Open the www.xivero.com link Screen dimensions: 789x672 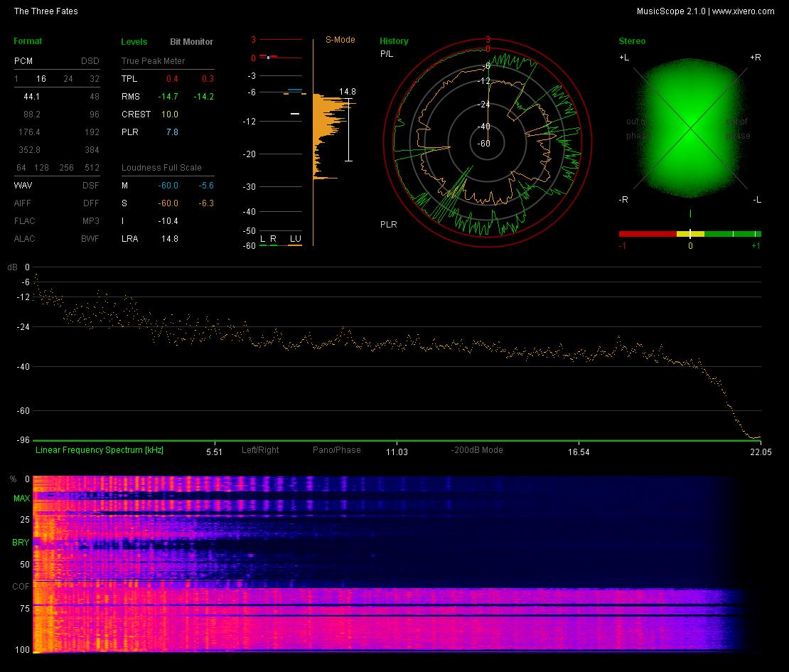pyautogui.click(x=744, y=11)
